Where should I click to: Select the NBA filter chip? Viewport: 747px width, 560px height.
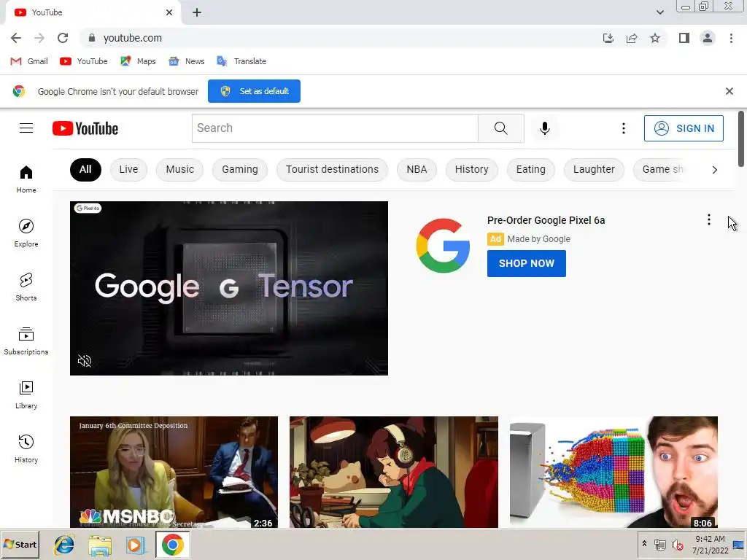coord(417,169)
